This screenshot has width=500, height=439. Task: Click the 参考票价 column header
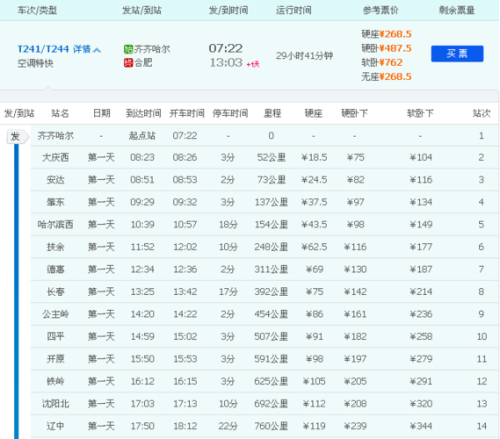[380, 10]
